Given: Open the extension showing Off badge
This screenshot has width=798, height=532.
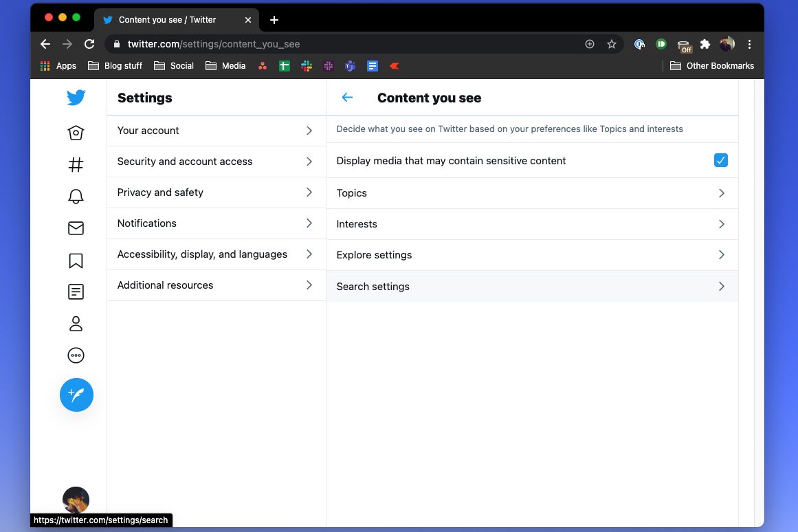Looking at the screenshot, I should (x=685, y=46).
